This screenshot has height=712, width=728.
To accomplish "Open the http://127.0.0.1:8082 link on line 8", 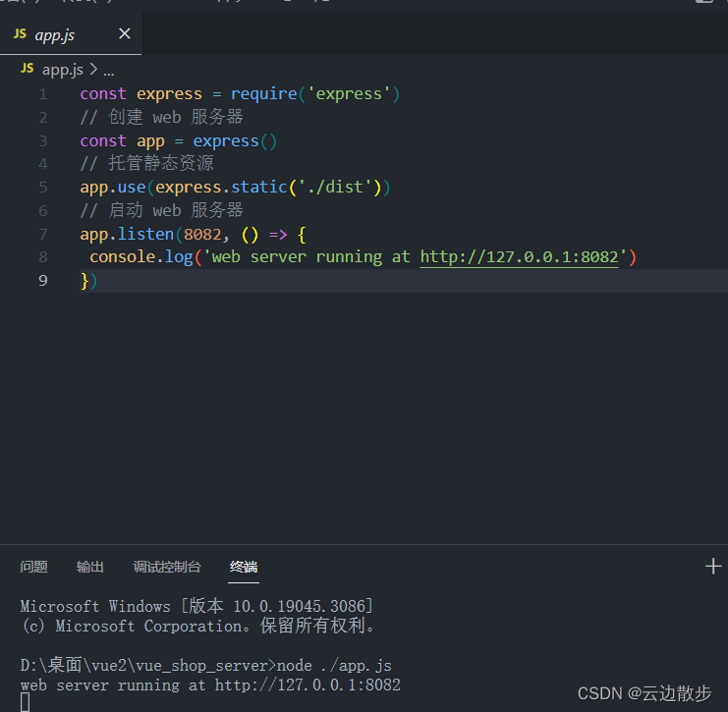I will coord(519,257).
